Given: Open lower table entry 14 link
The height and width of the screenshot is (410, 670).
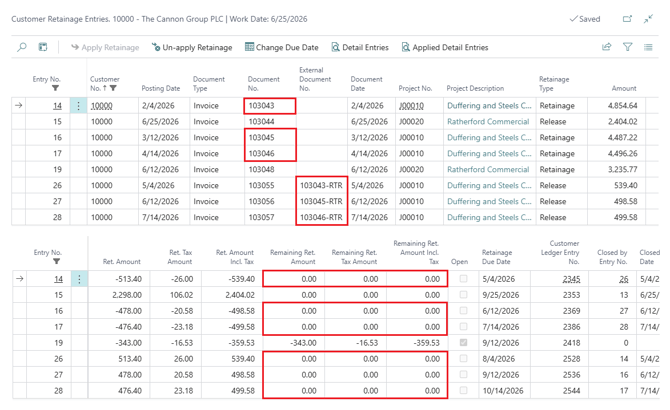Looking at the screenshot, I should point(59,279).
